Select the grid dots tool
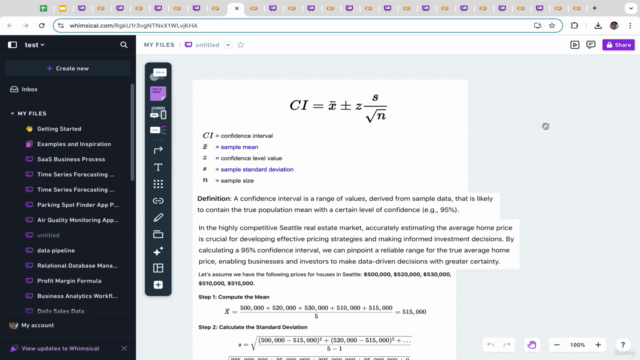This screenshot has width=640, height=360. [x=158, y=184]
